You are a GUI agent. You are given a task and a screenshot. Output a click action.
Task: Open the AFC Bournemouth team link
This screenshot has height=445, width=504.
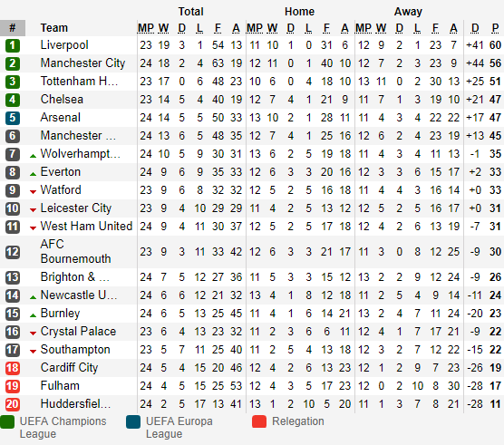[x=75, y=252]
